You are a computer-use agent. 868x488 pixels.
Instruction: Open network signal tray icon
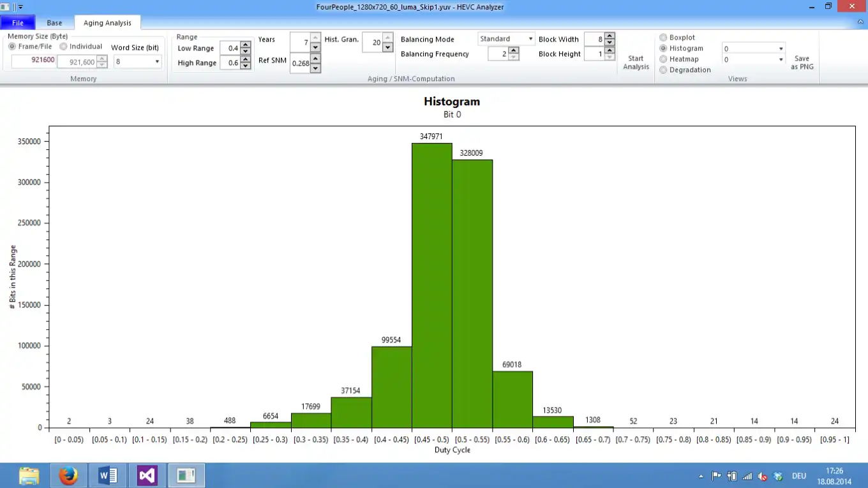tap(747, 476)
